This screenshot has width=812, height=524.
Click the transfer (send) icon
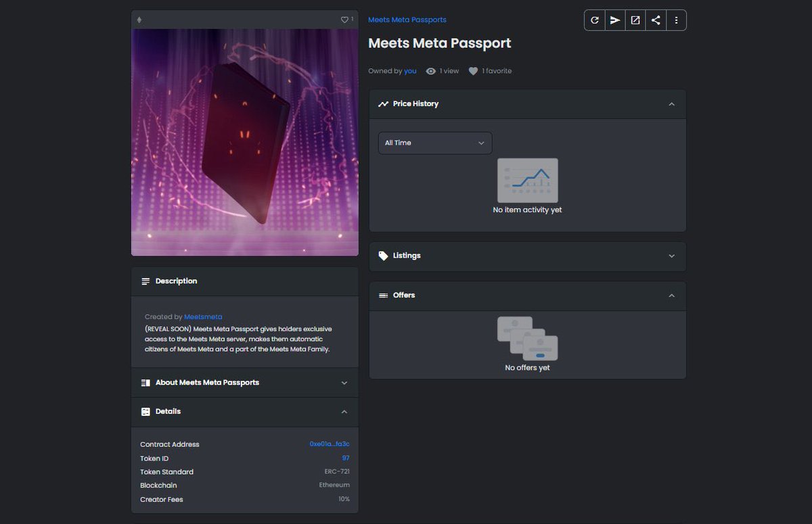point(615,20)
